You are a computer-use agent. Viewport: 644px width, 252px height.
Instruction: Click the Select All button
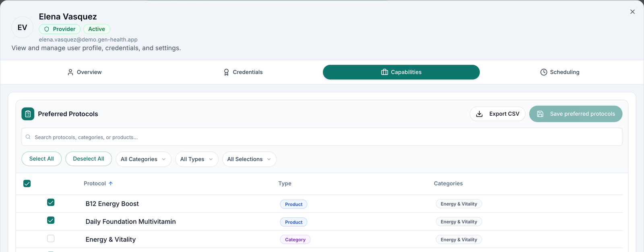point(41,159)
